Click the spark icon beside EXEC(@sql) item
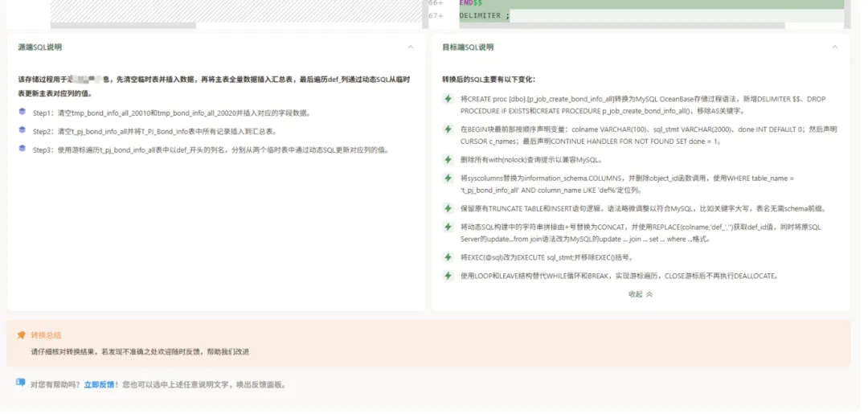The height and width of the screenshot is (414, 868). 448,257
